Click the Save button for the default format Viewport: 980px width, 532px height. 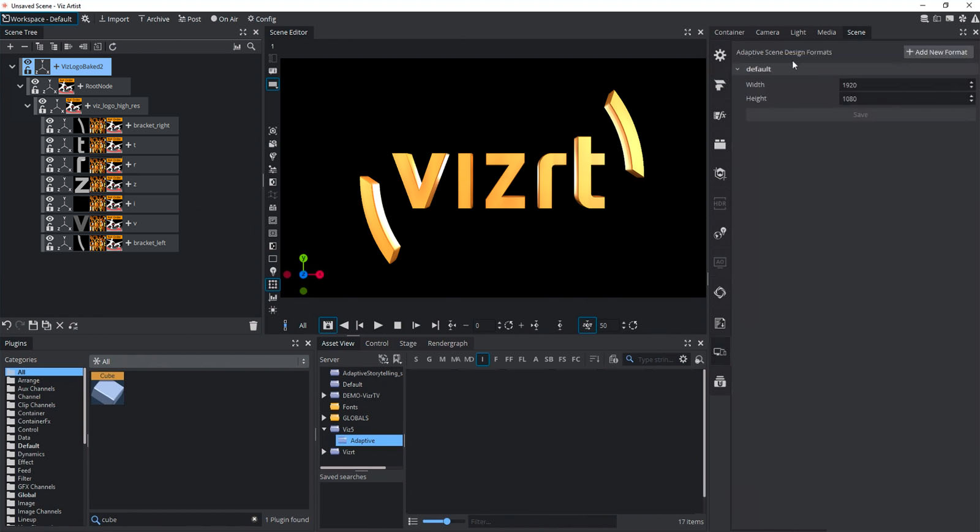tap(860, 114)
